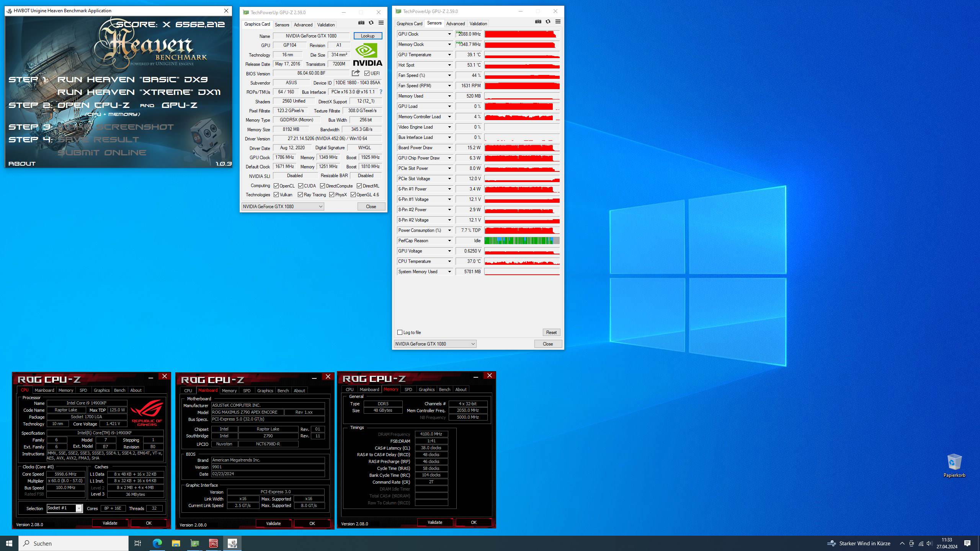Viewport: 980px width, 551px height.
Task: Click the screenshot camera icon in GPU-Z Sensors window
Action: coord(538,22)
